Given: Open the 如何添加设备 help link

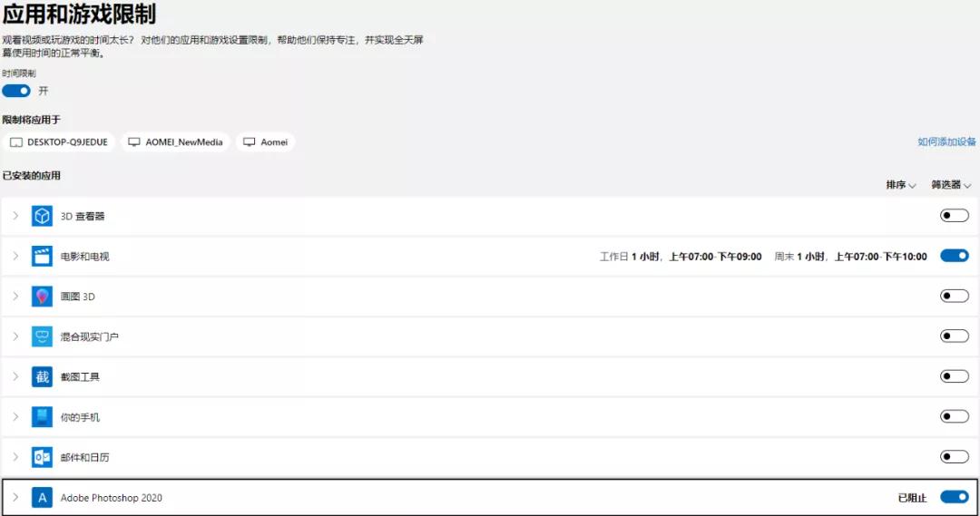Looking at the screenshot, I should [x=946, y=141].
